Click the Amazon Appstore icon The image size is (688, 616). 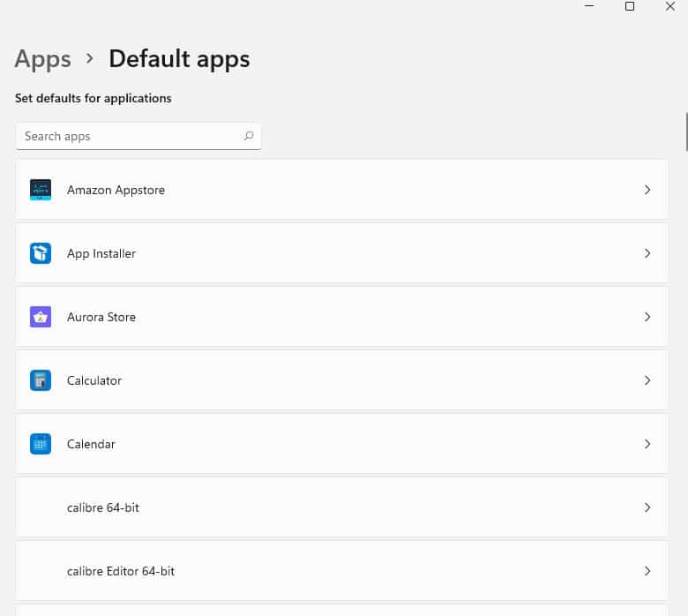coord(41,190)
